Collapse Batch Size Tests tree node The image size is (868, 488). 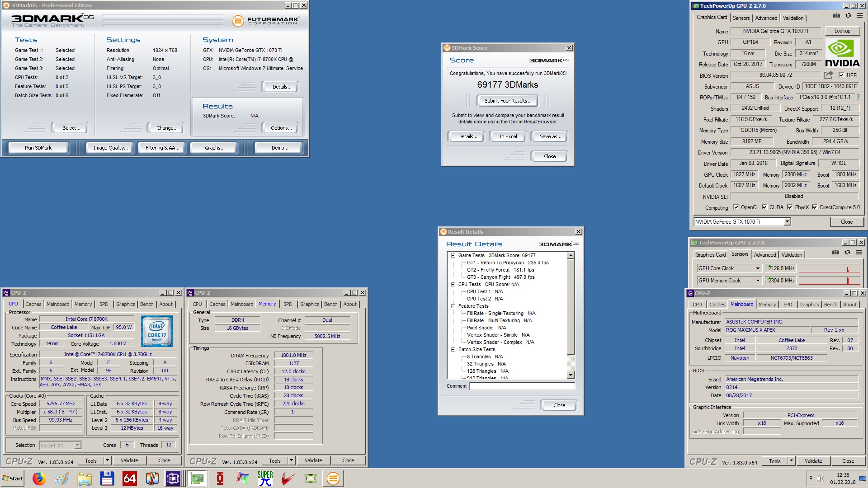[x=453, y=349]
